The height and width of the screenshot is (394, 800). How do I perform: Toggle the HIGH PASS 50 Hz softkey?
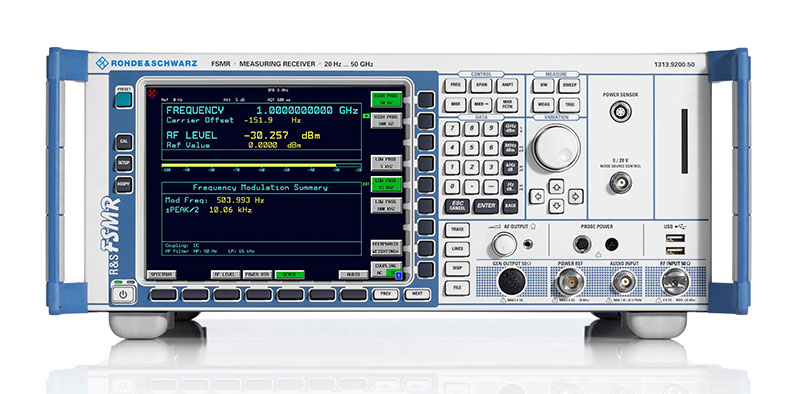386,100
